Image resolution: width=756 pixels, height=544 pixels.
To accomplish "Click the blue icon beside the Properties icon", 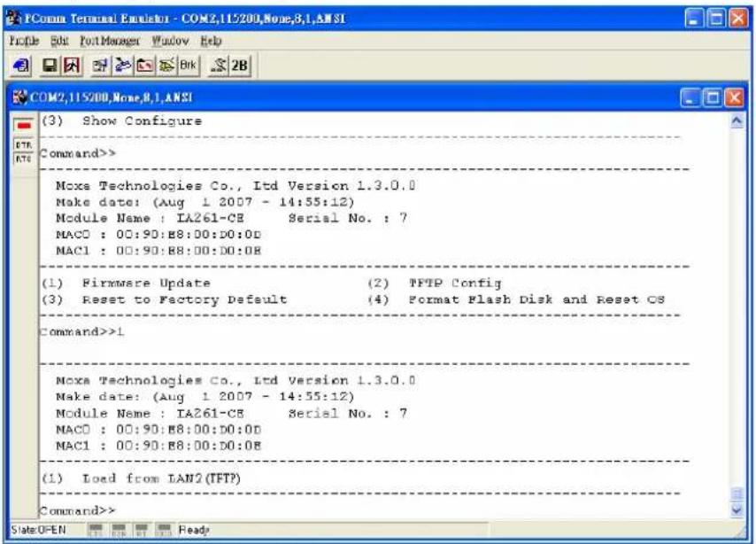I will click(122, 66).
